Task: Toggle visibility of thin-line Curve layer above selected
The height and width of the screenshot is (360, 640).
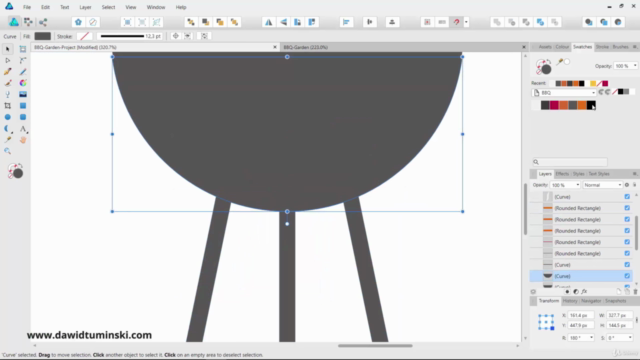Action: [x=627, y=265]
